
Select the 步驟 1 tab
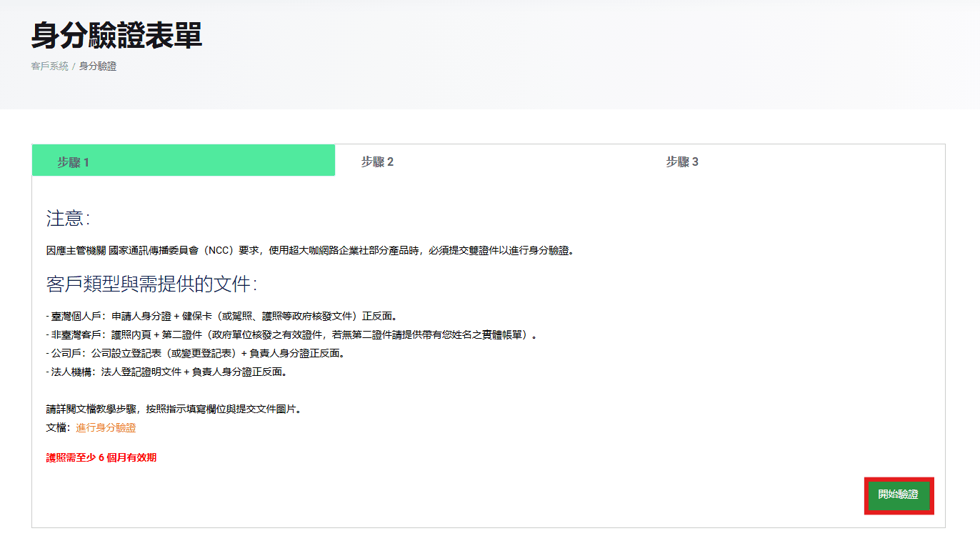click(x=183, y=162)
